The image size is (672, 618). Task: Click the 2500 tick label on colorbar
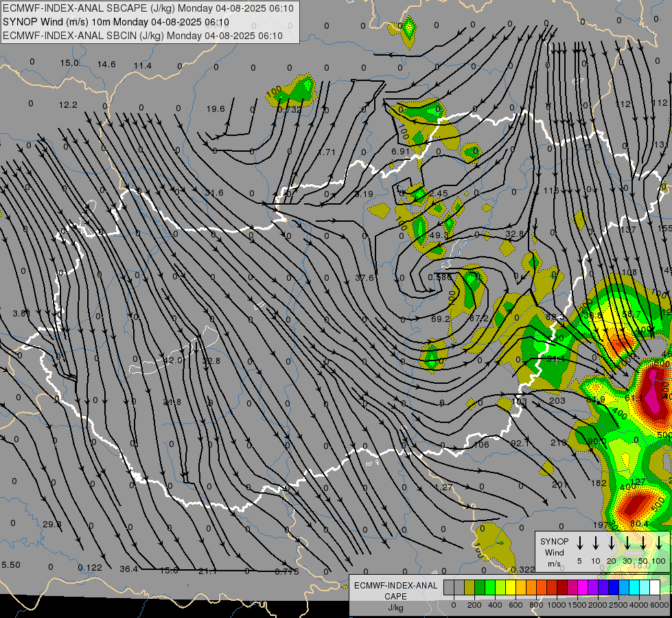coord(618,605)
